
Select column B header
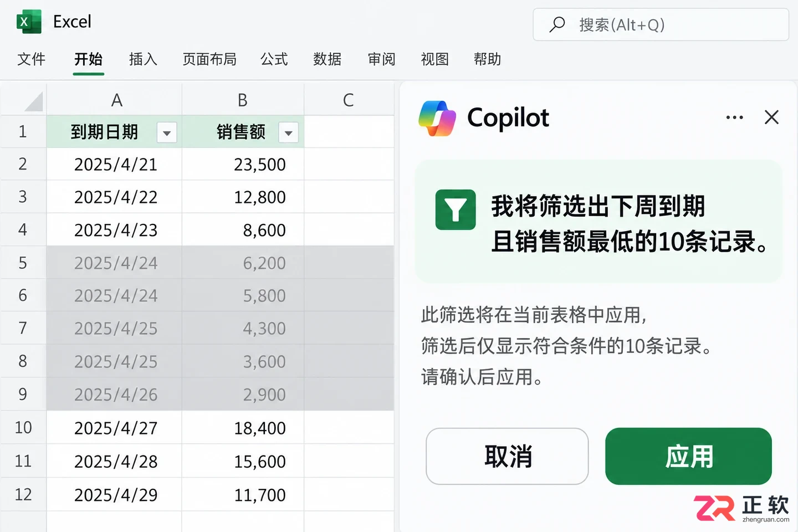tap(243, 100)
